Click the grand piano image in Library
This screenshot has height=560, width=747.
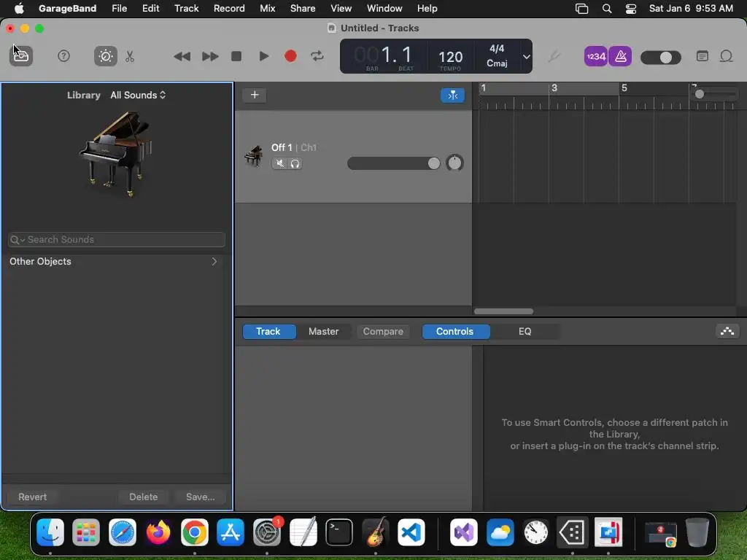[116, 154]
